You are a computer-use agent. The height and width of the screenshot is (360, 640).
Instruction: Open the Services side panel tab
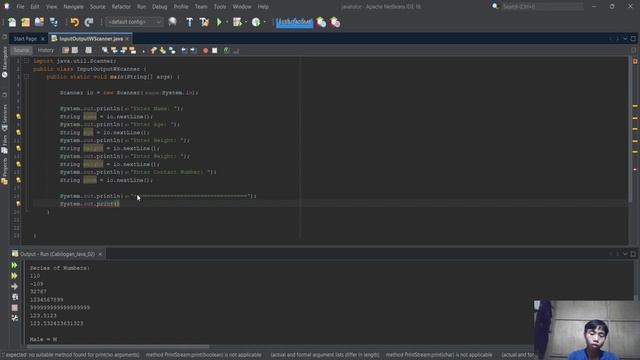(4, 118)
